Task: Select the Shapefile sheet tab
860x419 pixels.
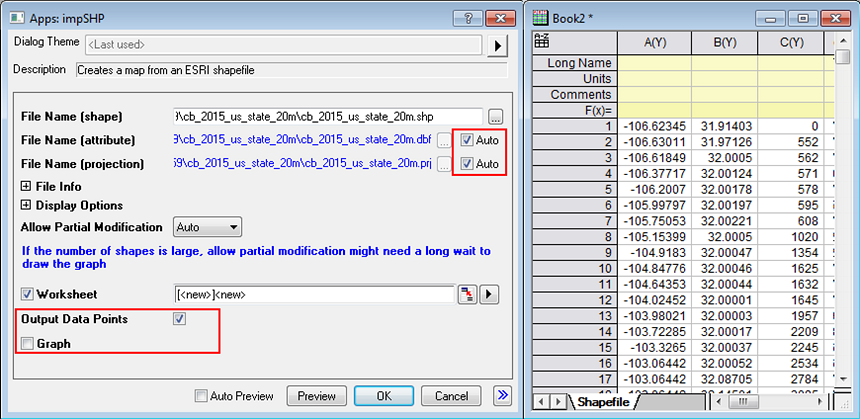Action: pos(603,402)
